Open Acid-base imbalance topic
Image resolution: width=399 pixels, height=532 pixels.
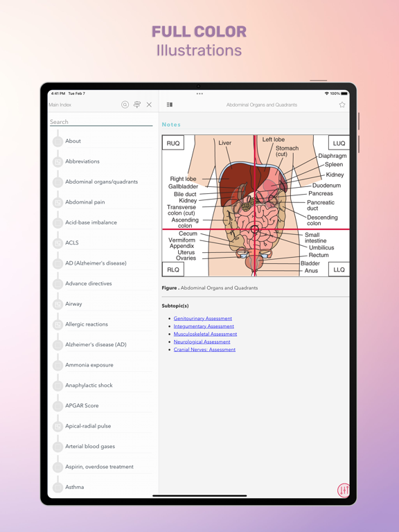[x=91, y=222]
